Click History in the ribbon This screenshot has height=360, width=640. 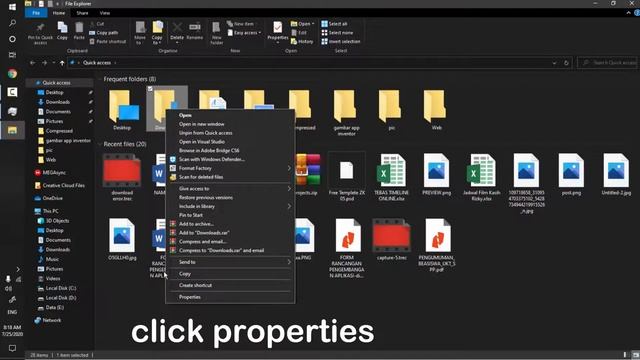(302, 42)
